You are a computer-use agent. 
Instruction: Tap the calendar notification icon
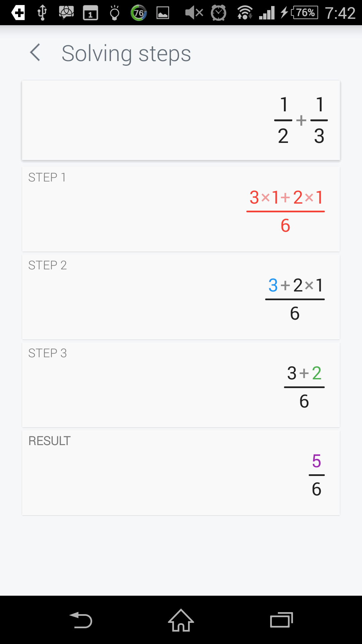(x=90, y=13)
